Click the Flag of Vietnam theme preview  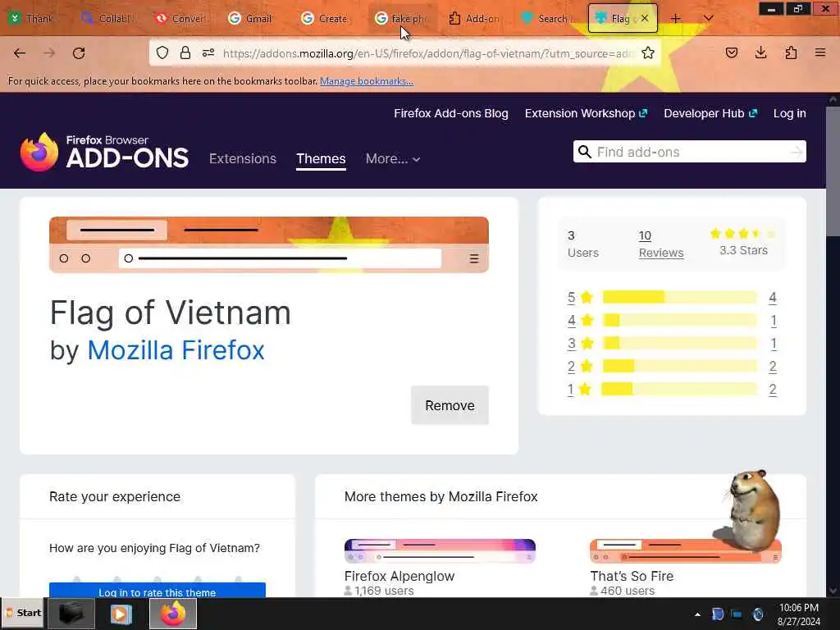[269, 244]
